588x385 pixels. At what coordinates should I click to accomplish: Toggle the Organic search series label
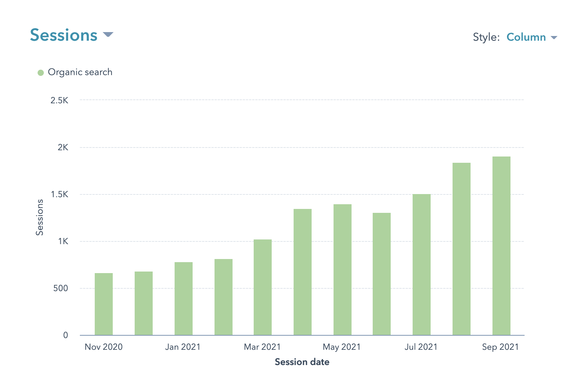click(x=80, y=72)
